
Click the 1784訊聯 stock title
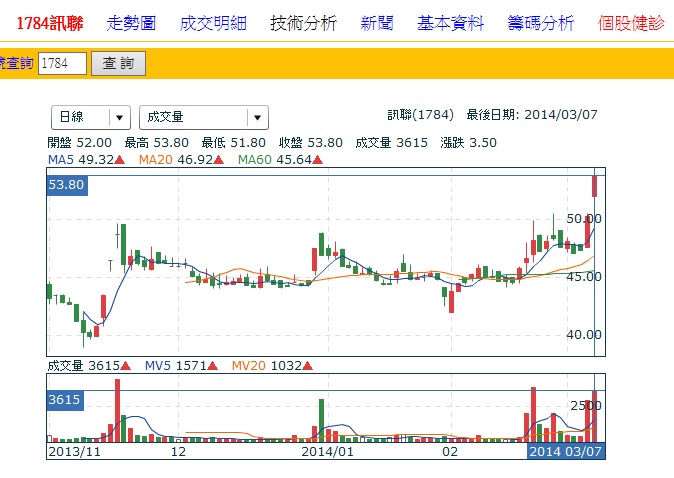(x=49, y=23)
